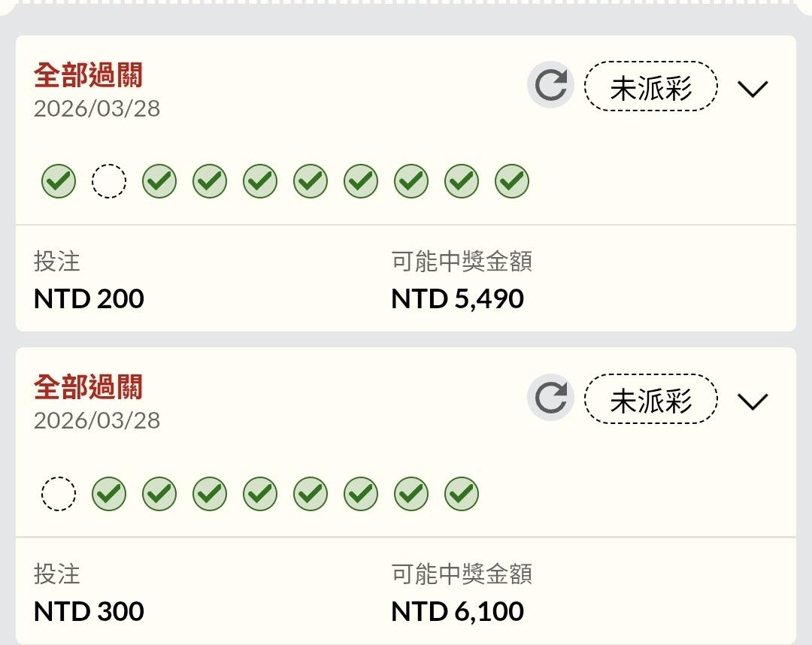The height and width of the screenshot is (645, 812).
Task: Click the NTD 5,490 possible winnings amount
Action: point(457,299)
